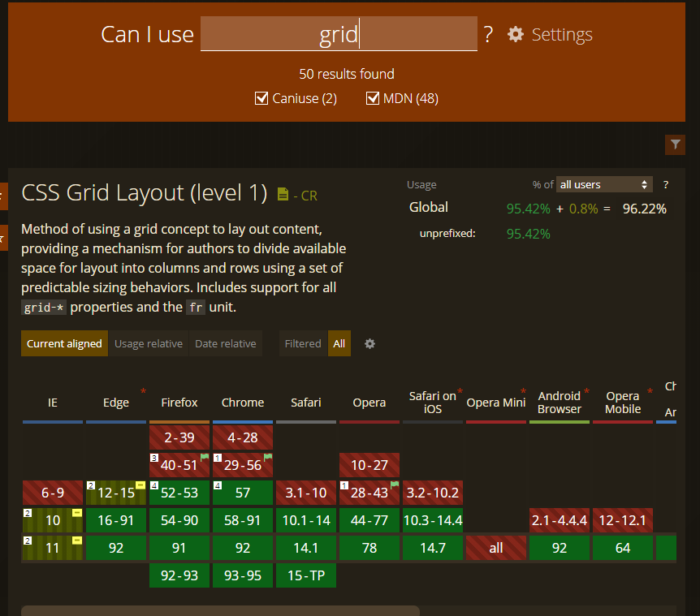This screenshot has width=700, height=616.
Task: Click the spec document icon next to CR
Action: click(x=283, y=195)
